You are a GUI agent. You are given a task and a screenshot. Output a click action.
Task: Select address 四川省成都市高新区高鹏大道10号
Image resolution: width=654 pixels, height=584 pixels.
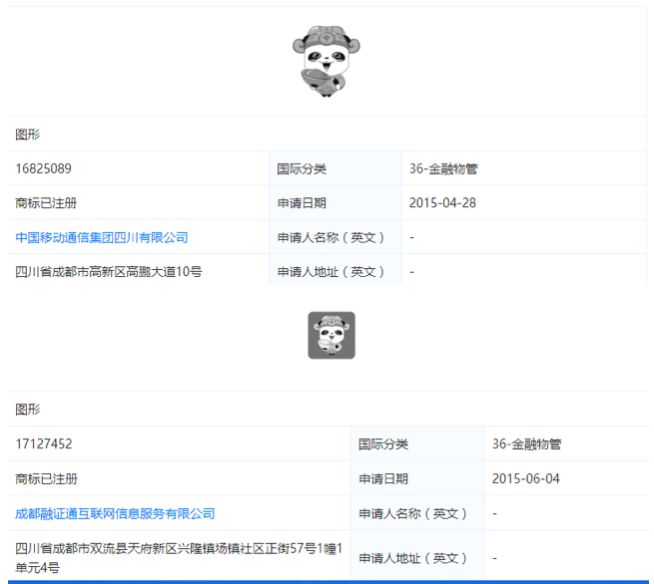(x=108, y=272)
